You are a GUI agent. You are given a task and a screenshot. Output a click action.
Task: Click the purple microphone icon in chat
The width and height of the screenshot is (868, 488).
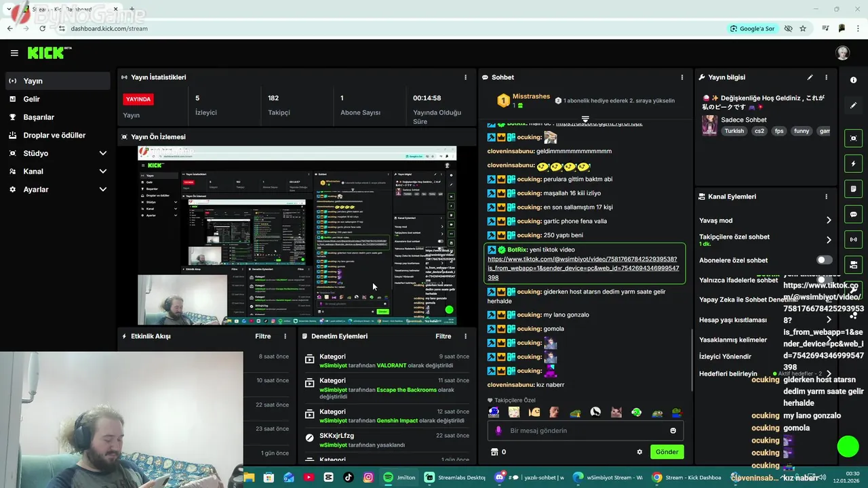[x=498, y=430]
